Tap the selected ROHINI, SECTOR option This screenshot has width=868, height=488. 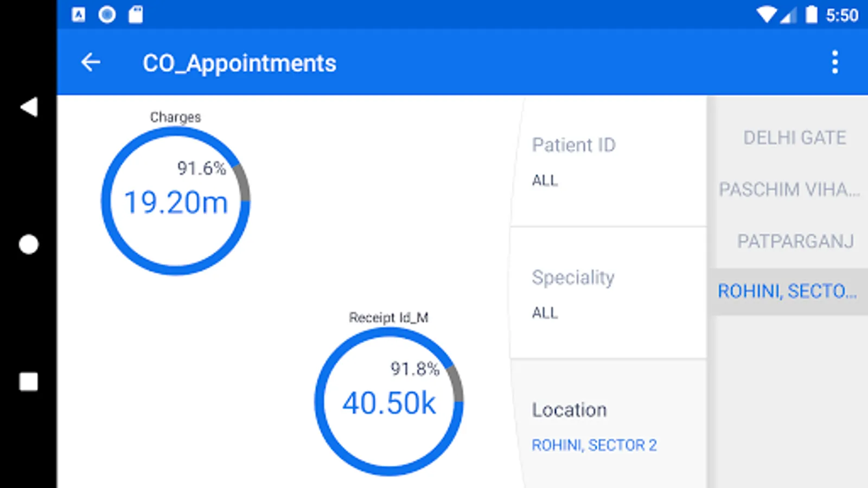tap(788, 291)
